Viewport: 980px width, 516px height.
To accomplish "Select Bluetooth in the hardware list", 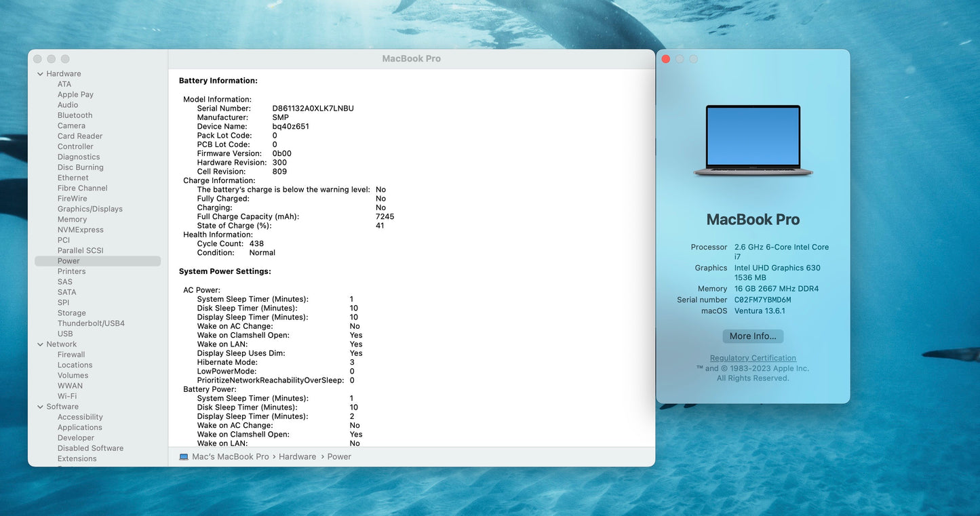I will pyautogui.click(x=75, y=115).
